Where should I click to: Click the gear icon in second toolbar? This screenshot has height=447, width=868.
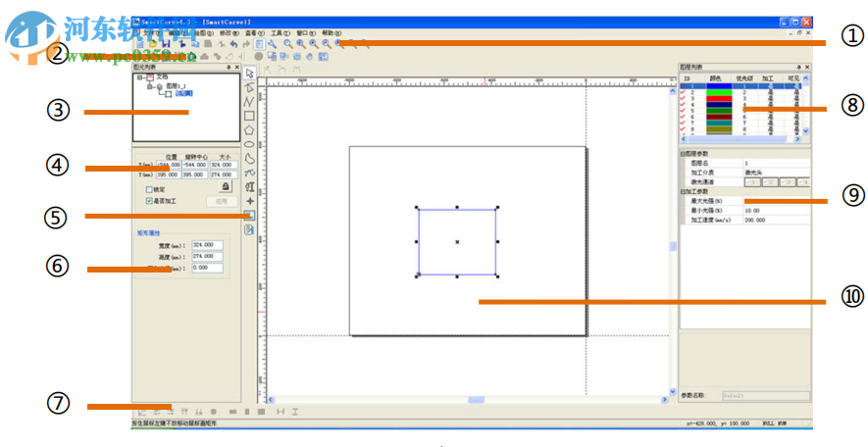click(297, 57)
